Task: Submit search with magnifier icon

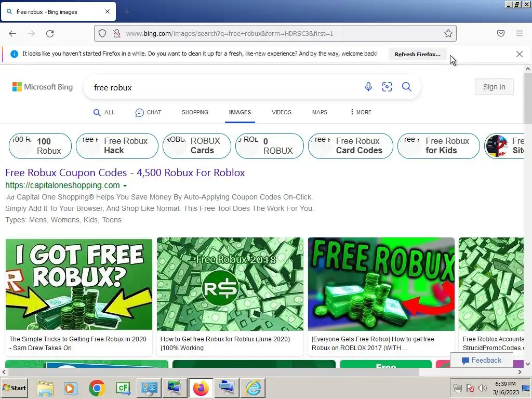Action: 407,87
